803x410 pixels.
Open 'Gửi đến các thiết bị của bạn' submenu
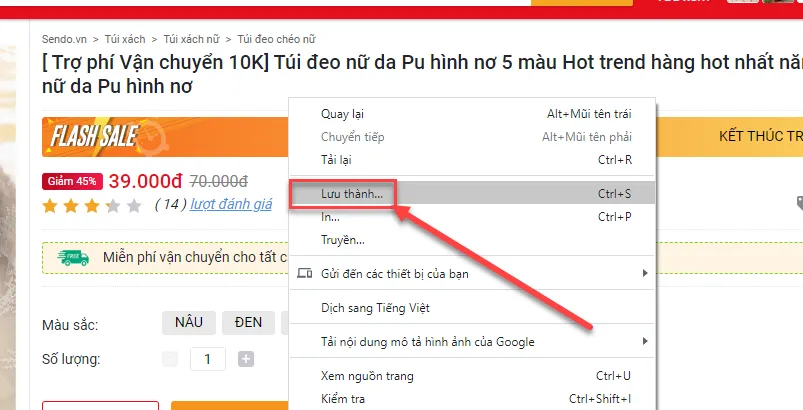point(472,273)
